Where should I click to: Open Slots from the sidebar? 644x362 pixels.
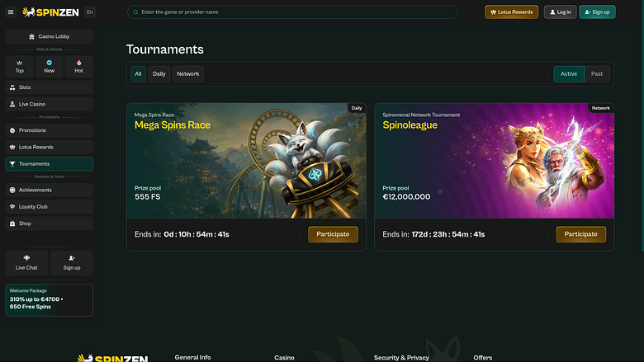pos(50,87)
